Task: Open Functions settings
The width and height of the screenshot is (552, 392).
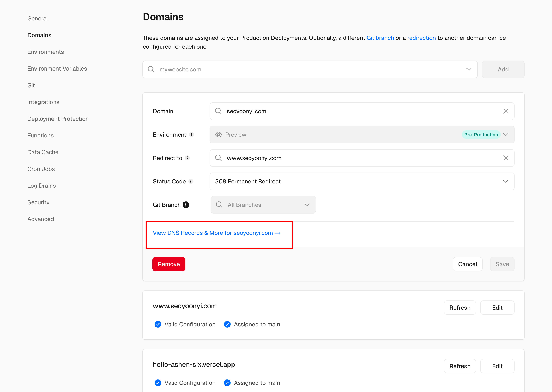Action: coord(41,135)
